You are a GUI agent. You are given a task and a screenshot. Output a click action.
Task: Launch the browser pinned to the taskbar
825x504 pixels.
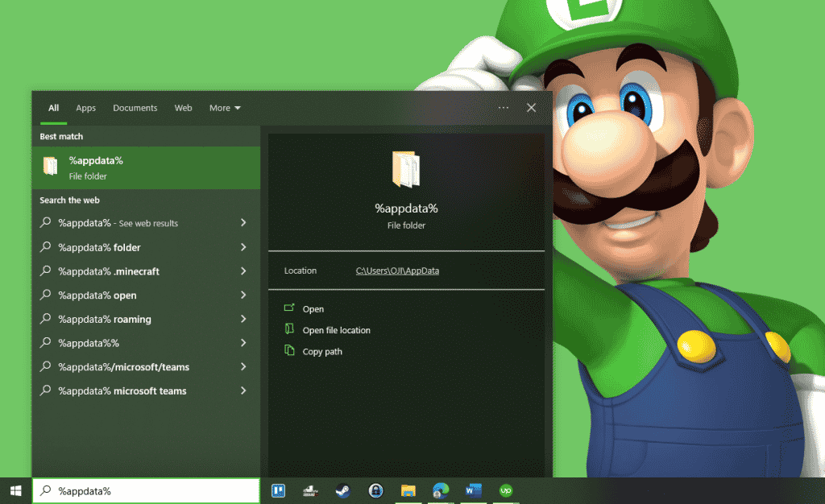(441, 490)
